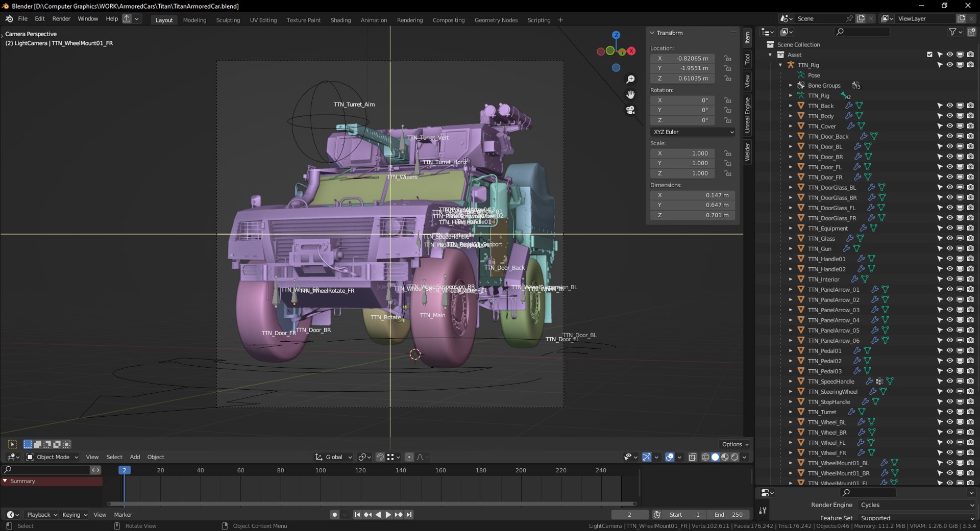Open the XYZ Euler rotation mode dropdown
Screen dimensions: 980x531
click(693, 132)
